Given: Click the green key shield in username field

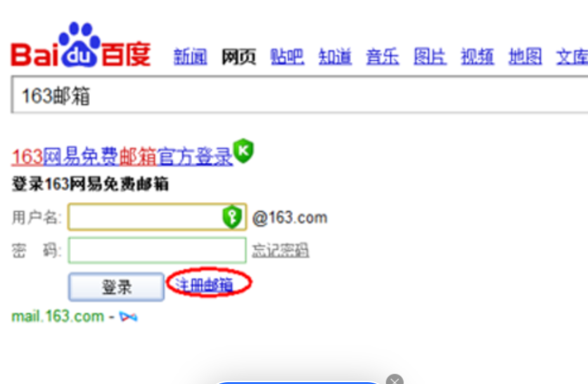Looking at the screenshot, I should coord(233,218).
